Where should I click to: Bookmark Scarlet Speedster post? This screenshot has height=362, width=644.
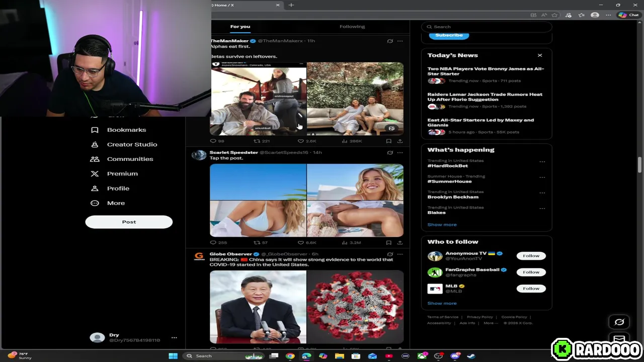coord(389,243)
